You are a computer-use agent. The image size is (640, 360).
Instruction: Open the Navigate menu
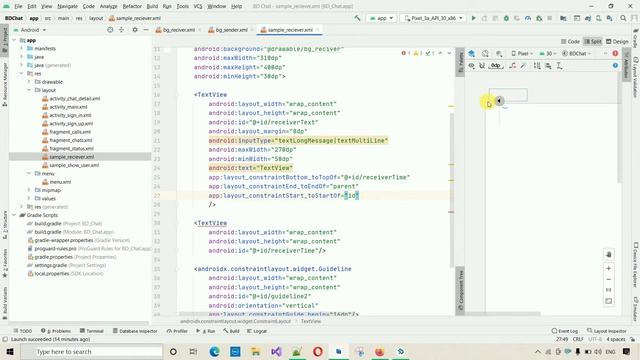tap(67, 6)
